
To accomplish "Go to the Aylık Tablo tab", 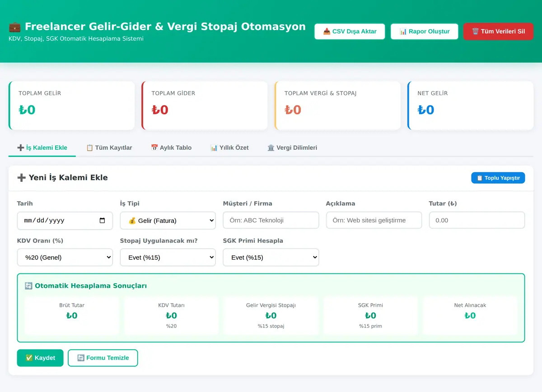I will pos(171,148).
